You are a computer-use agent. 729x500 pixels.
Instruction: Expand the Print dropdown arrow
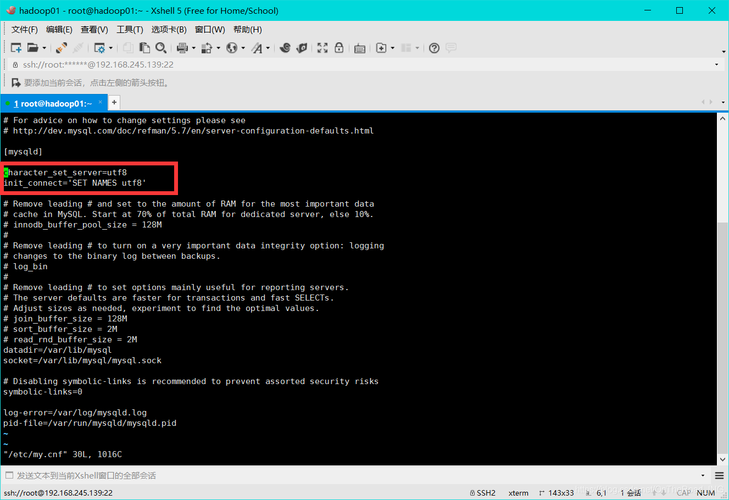pyautogui.click(x=194, y=48)
